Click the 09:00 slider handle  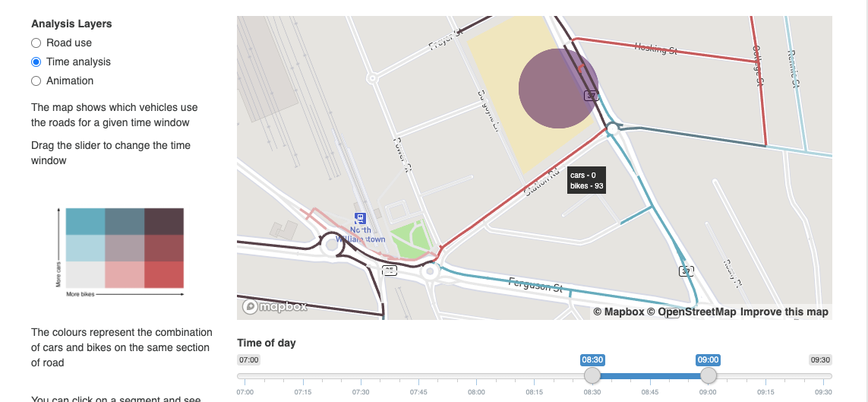(x=708, y=376)
